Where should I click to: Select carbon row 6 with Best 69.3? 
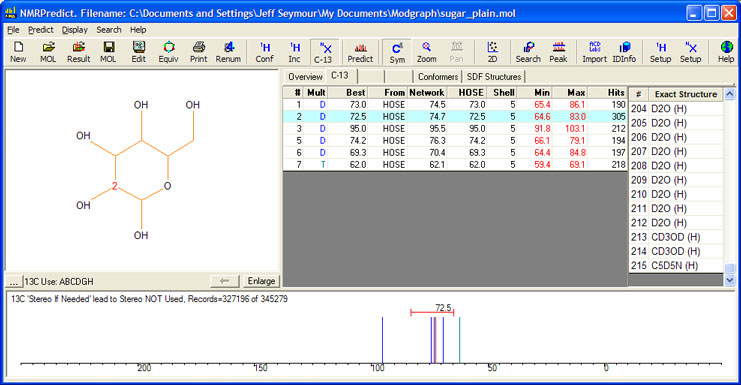tap(455, 153)
